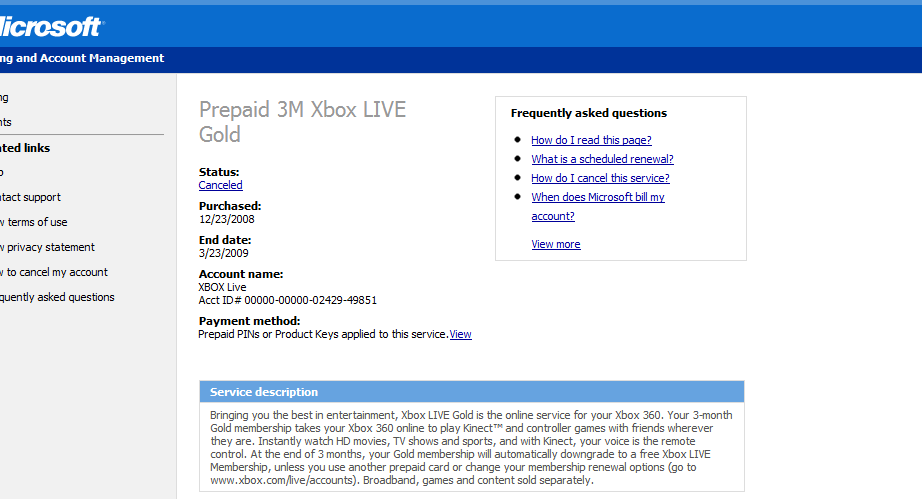
Task: Click the Frequently asked questions box heading
Action: 589,113
